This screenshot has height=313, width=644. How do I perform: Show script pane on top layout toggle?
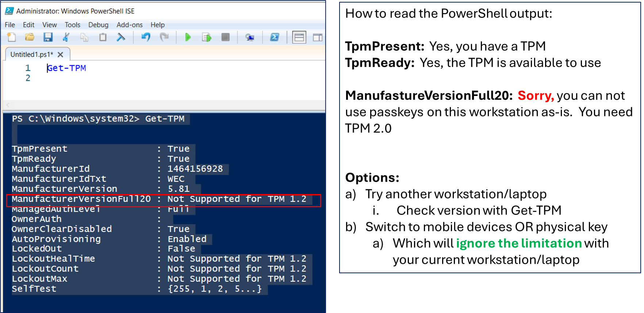pos(299,37)
